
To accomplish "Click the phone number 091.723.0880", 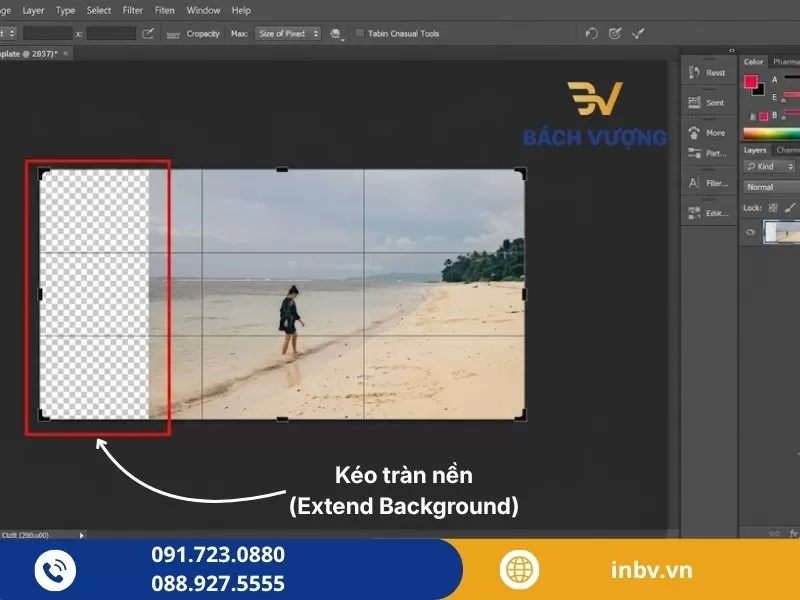I will pyautogui.click(x=218, y=555).
